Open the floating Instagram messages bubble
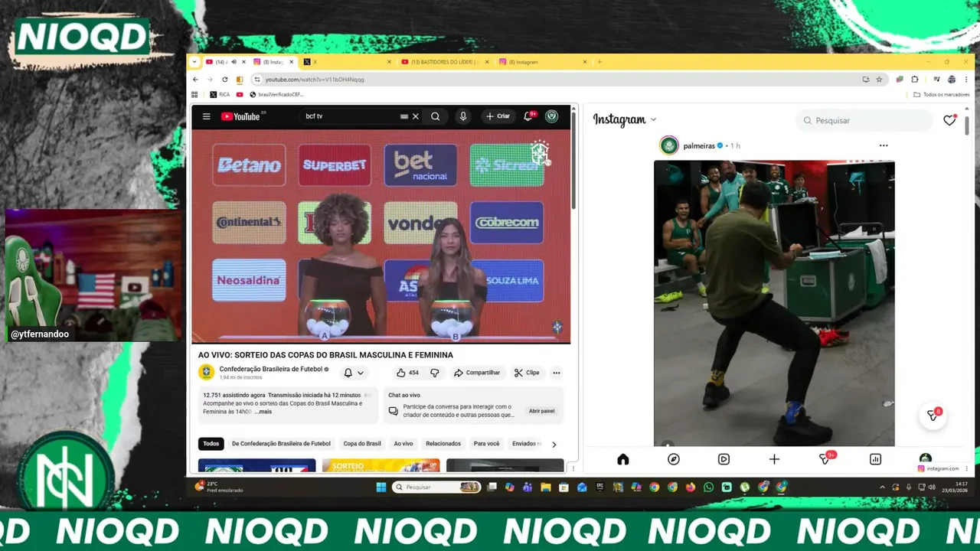This screenshot has width=980, height=551. pos(933,415)
